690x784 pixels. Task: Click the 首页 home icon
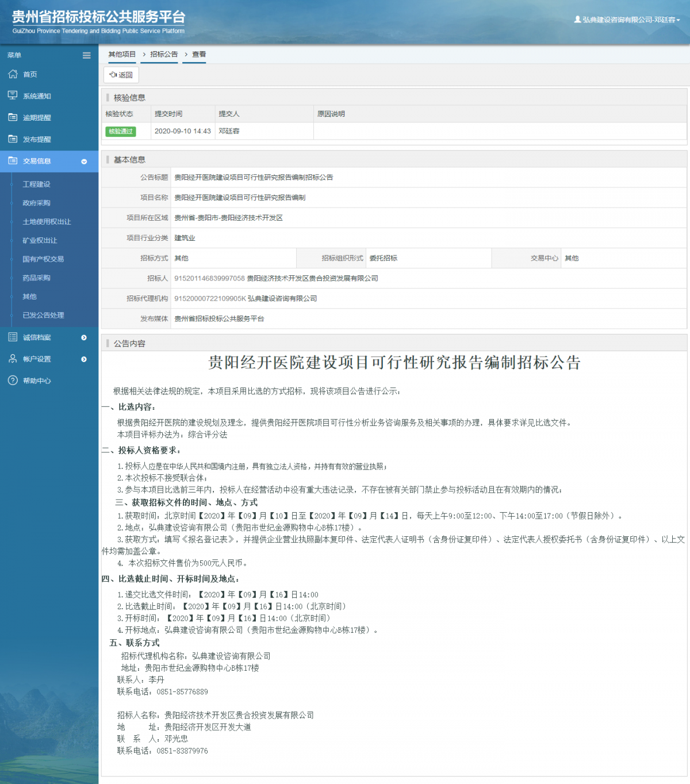[13, 74]
